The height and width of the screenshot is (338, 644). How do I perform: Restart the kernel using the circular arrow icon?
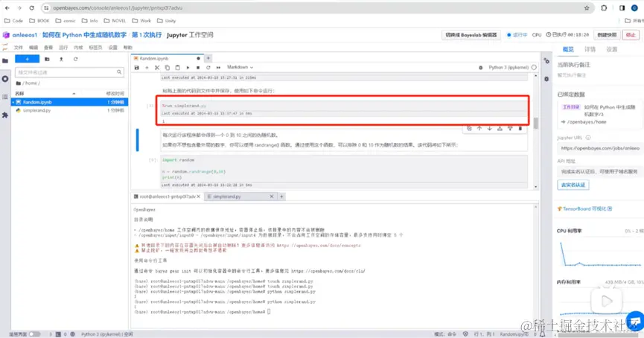point(208,67)
